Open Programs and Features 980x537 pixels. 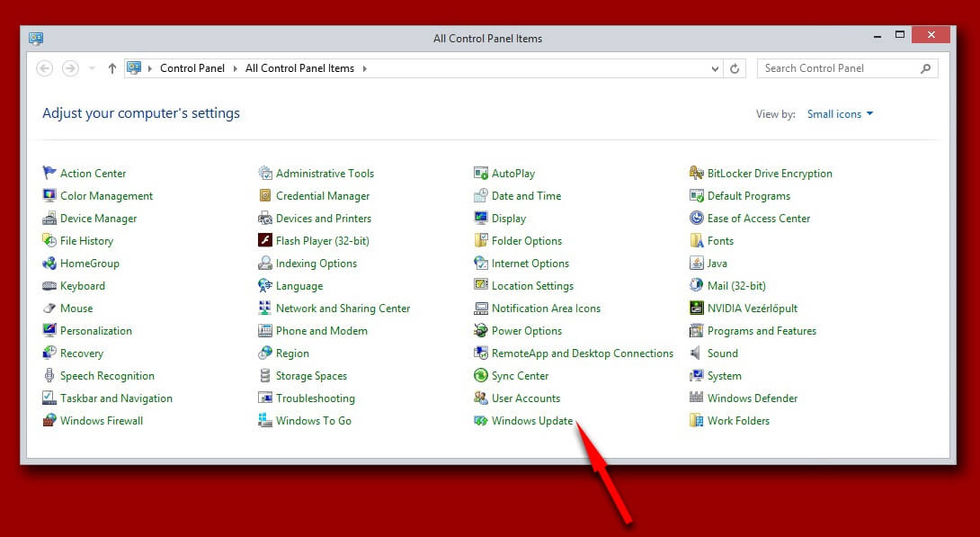[x=762, y=331]
